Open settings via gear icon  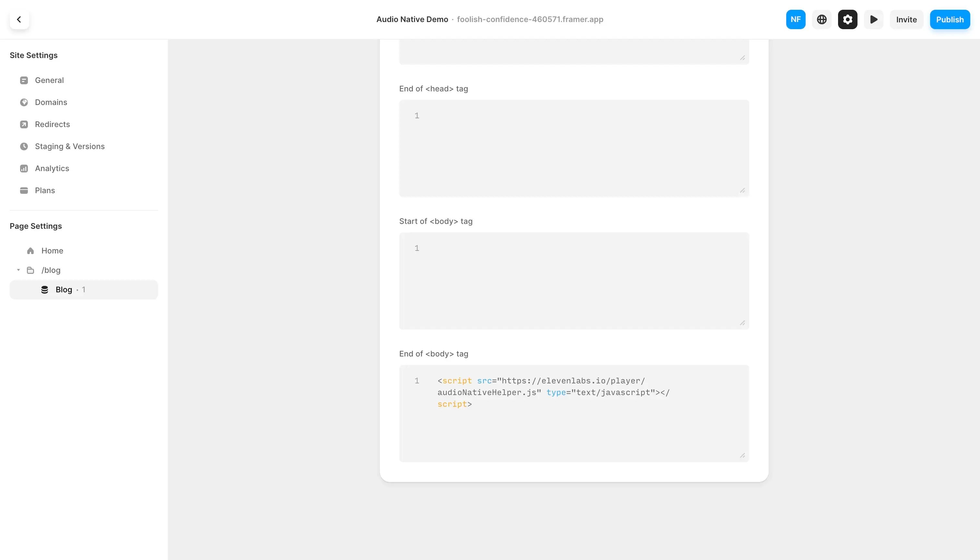click(847, 19)
